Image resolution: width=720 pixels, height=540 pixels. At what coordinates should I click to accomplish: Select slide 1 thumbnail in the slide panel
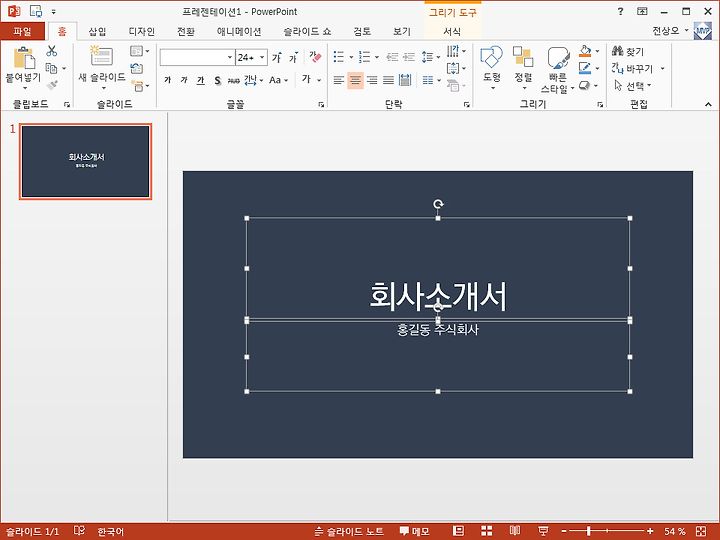coord(86,161)
